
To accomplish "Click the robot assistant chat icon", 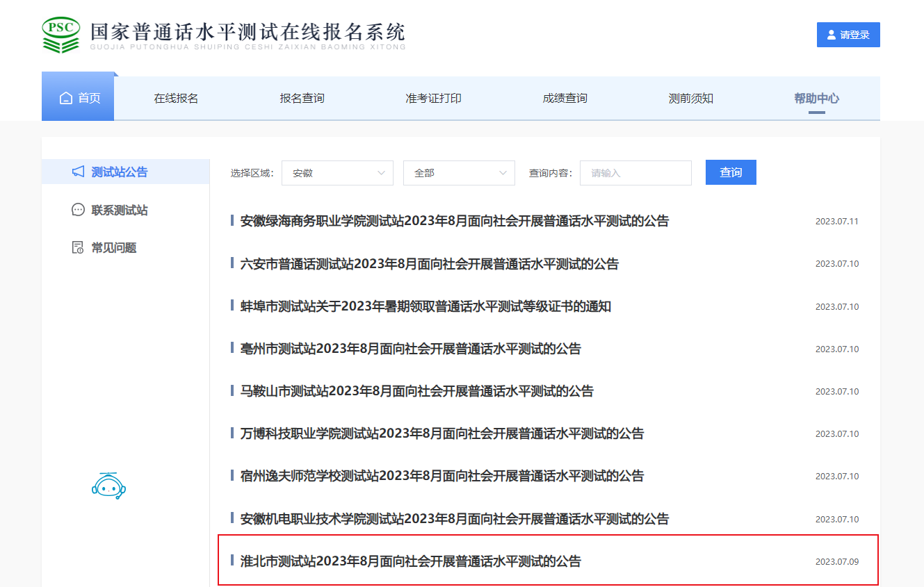I will pos(108,486).
